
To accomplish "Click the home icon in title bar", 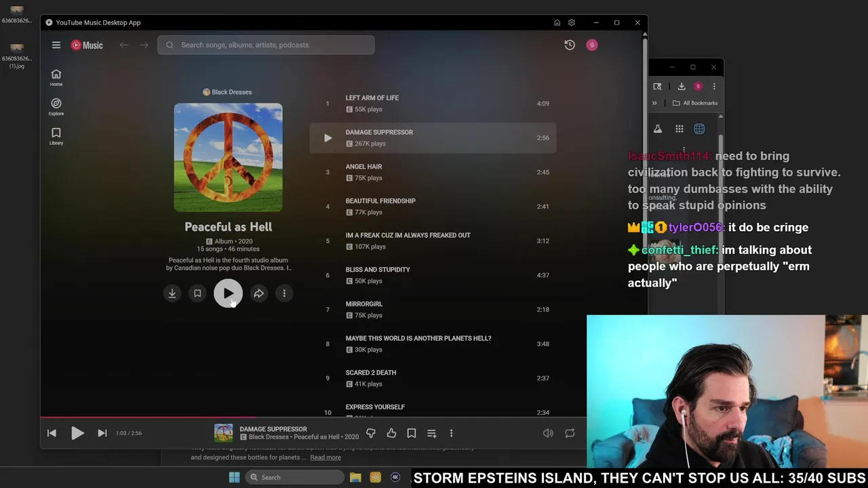I will click(557, 22).
